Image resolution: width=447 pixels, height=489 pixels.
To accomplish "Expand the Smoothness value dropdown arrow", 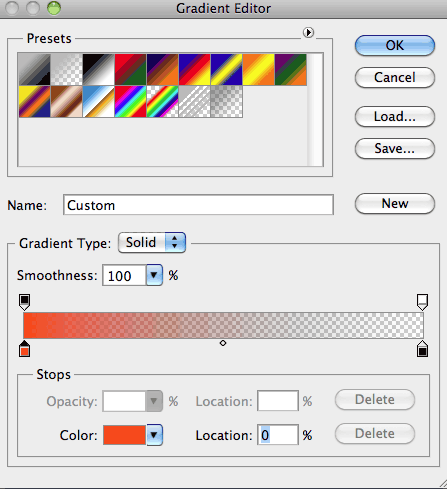I will point(154,275).
